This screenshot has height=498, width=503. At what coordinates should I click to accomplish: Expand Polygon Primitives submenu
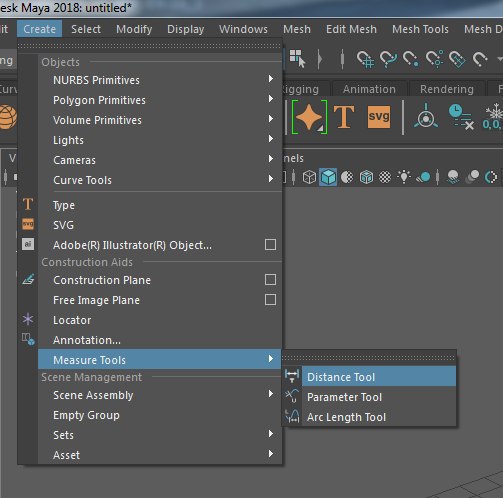coord(160,100)
